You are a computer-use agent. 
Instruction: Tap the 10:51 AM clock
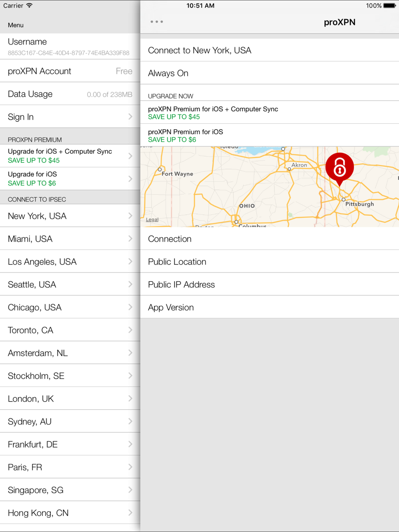click(x=200, y=6)
